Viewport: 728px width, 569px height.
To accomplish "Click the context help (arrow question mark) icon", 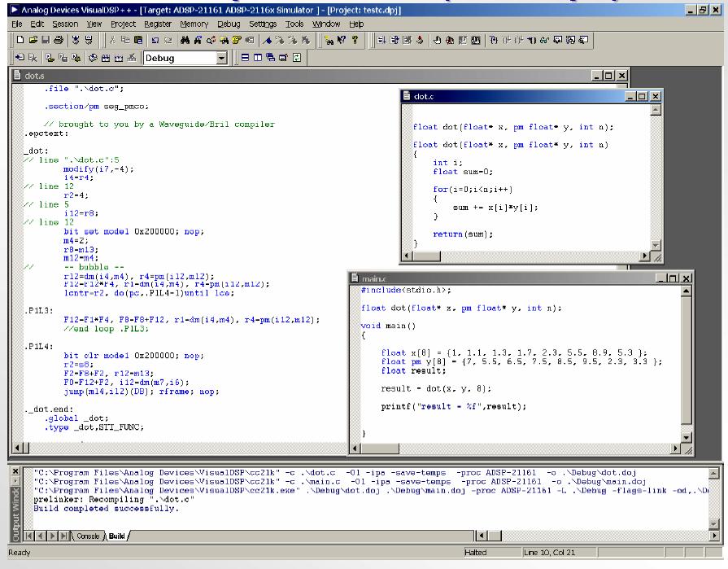I will 342,40.
